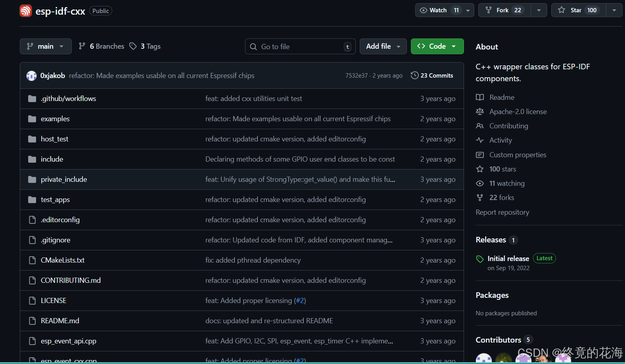This screenshot has width=625, height=364.
Task: Open the CONTRIBUTING.md file
Action: (x=71, y=280)
